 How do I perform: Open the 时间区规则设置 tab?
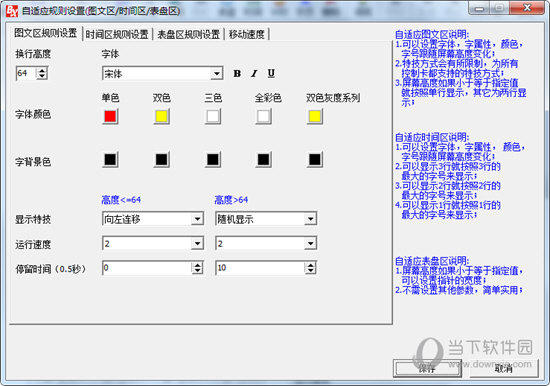click(117, 34)
